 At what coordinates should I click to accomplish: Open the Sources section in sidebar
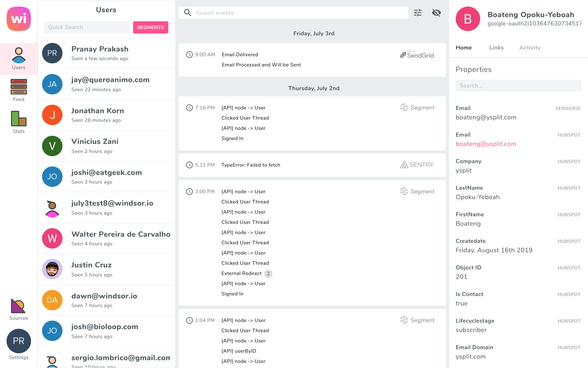tap(19, 310)
